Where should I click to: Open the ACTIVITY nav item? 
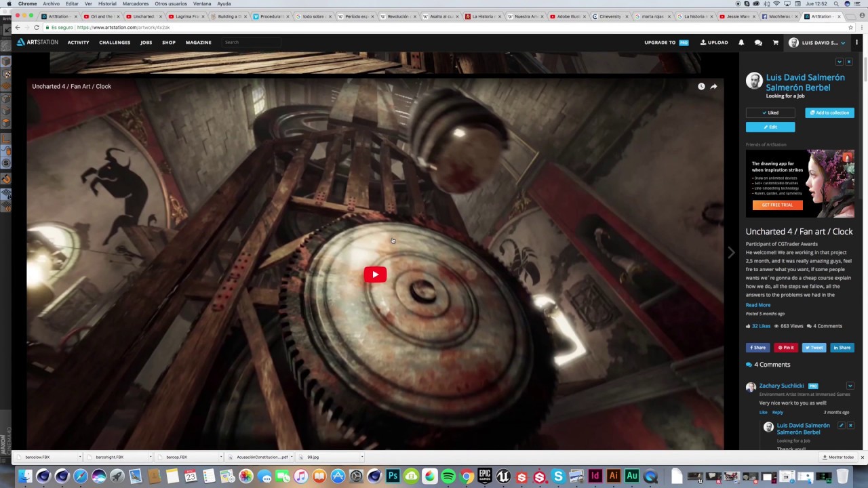(78, 43)
